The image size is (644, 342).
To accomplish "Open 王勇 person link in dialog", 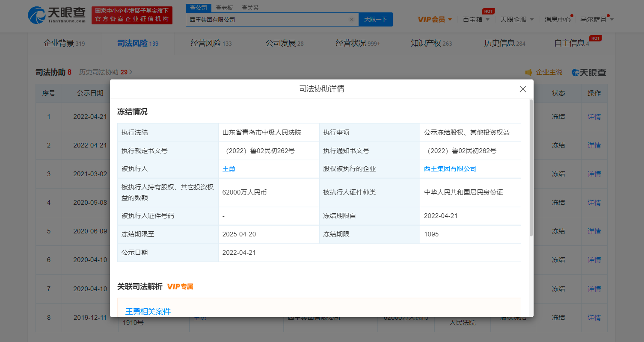I will [x=229, y=169].
